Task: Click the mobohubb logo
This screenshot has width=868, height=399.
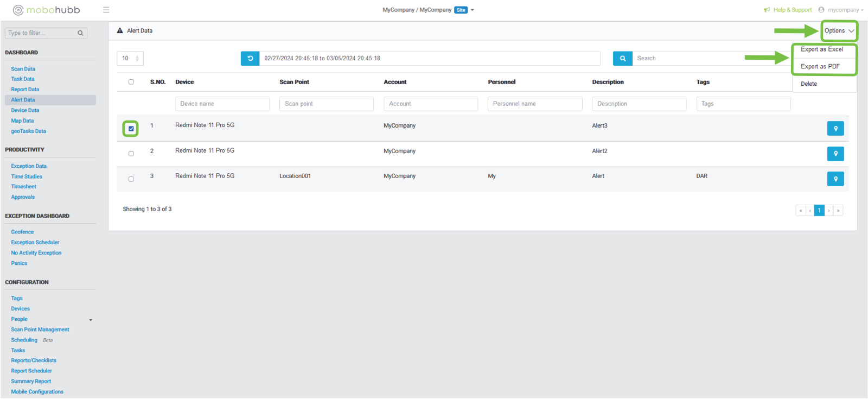Action: click(x=47, y=10)
